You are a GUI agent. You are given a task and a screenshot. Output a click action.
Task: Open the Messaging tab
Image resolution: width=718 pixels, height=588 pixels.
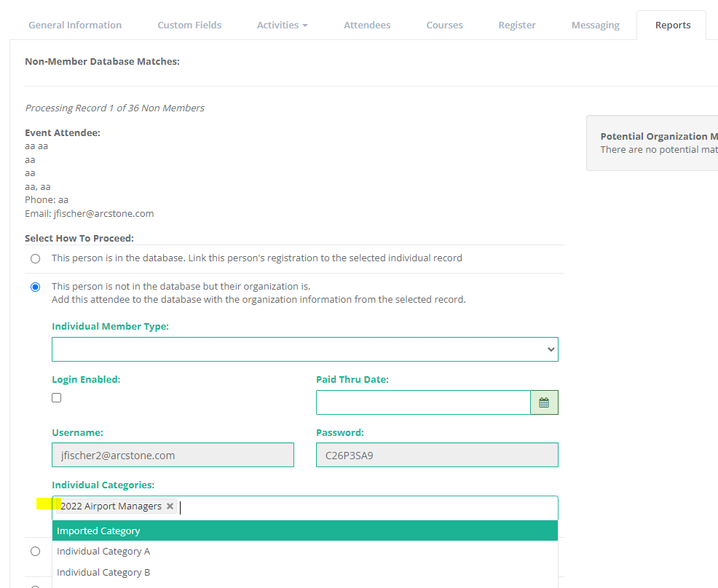[x=595, y=25]
